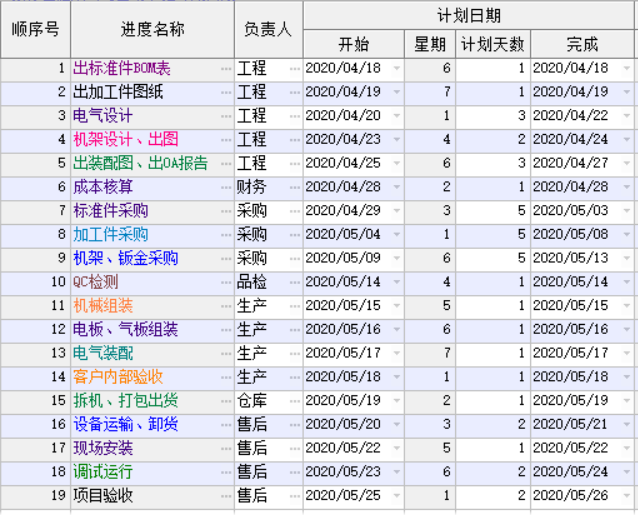
Task: Click planned days cell for 标准件采购
Action: 493,211
